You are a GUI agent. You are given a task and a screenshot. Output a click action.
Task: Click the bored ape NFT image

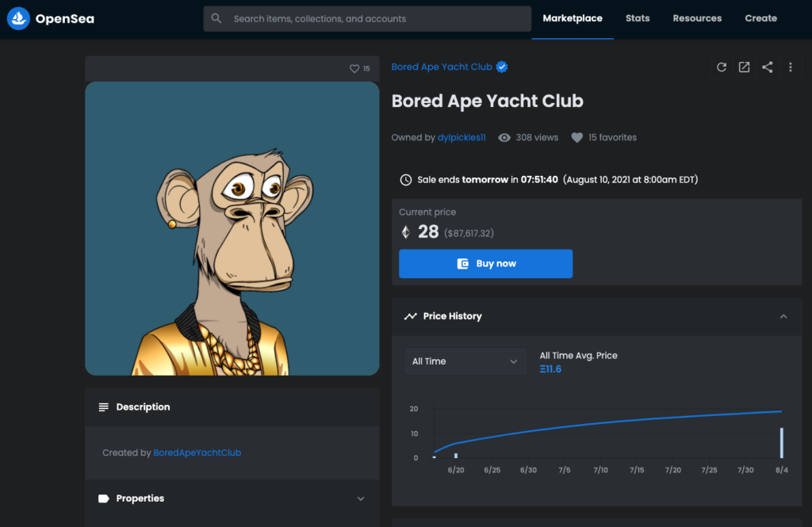click(x=232, y=228)
